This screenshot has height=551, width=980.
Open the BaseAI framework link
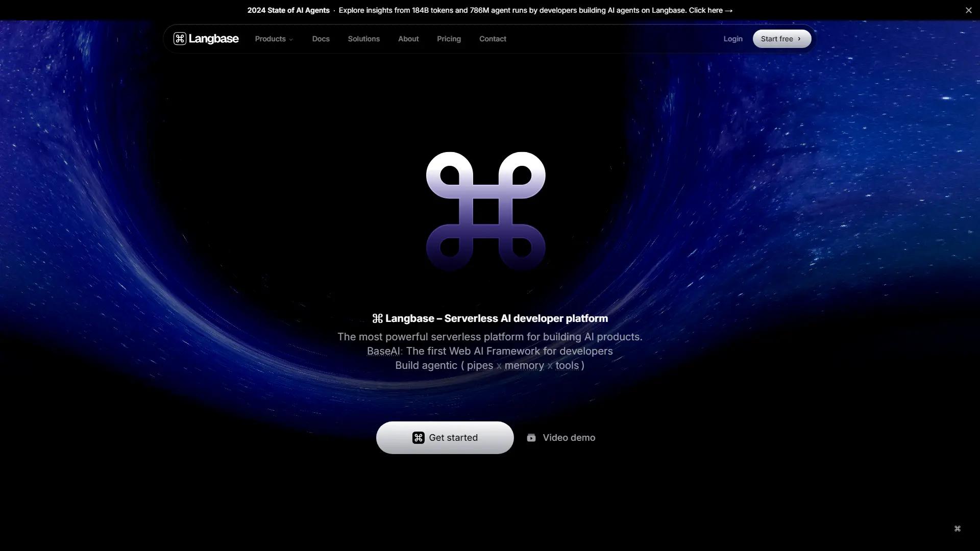(x=384, y=350)
